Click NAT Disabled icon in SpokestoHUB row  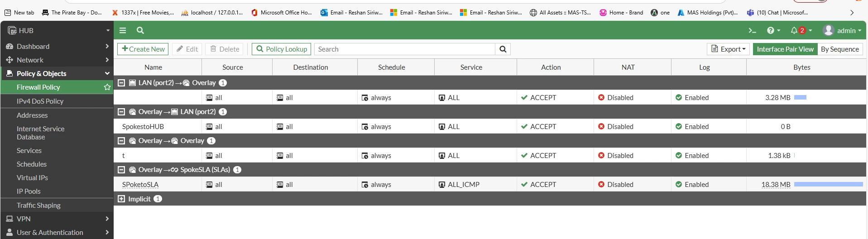point(601,126)
